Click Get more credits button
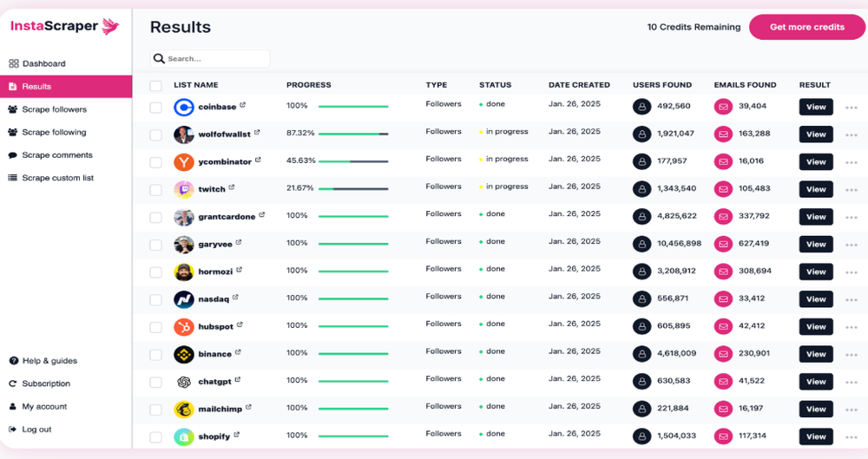 pos(807,27)
